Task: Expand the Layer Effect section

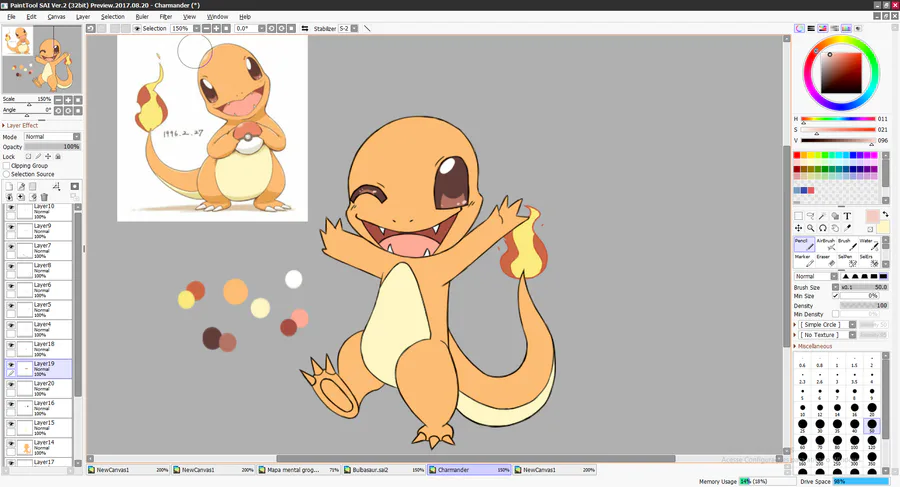Action: coord(20,125)
